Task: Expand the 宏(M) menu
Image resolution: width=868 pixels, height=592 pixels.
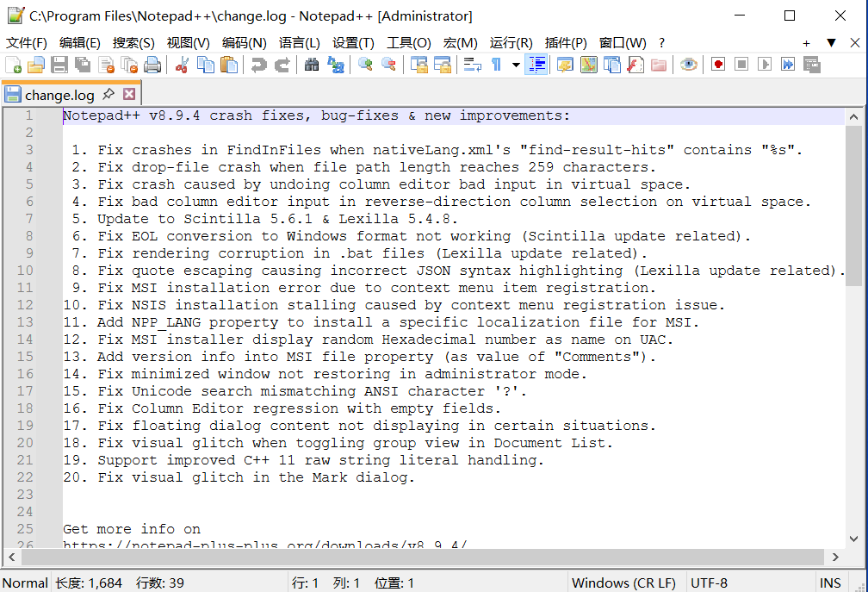Action: coord(460,42)
